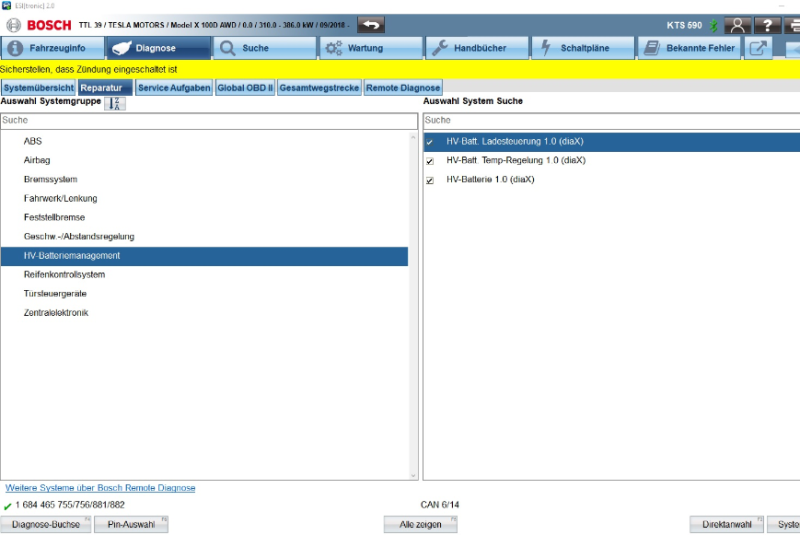Switch to the Global OBD II tab

pos(245,88)
